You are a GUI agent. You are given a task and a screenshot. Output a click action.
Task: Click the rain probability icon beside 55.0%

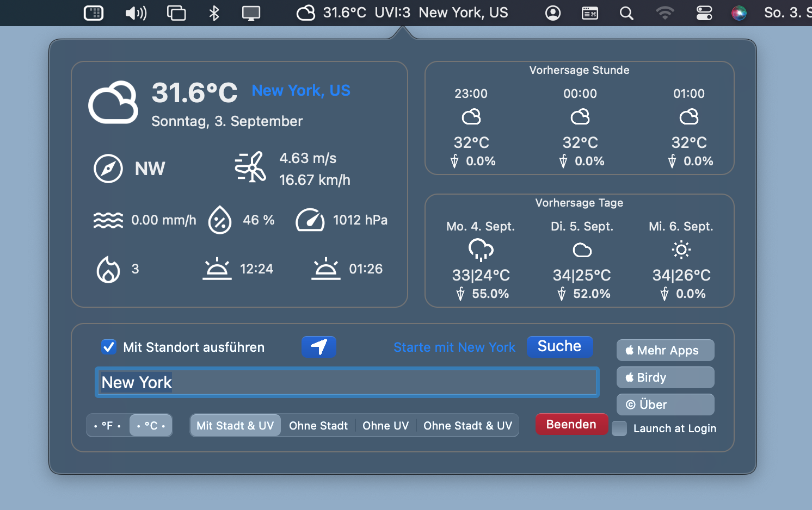[x=460, y=294]
